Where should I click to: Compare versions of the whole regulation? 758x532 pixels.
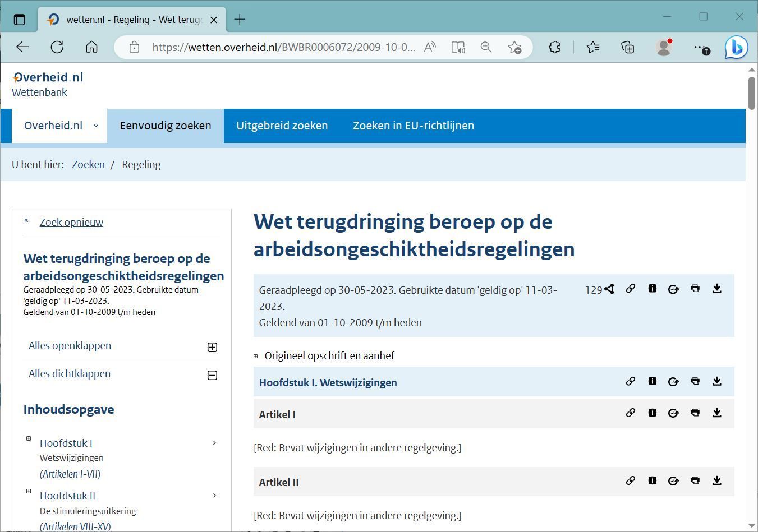pyautogui.click(x=673, y=289)
